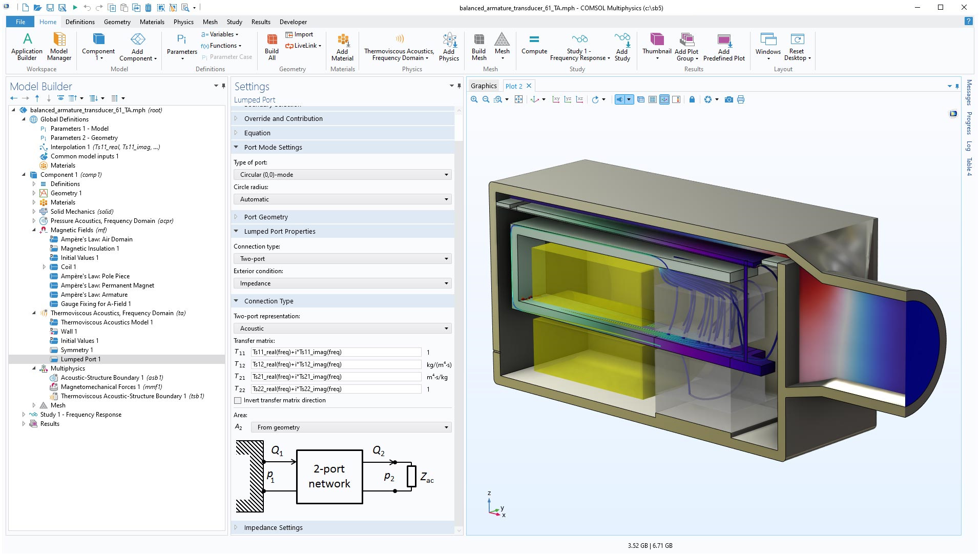Toggle Model Builder show more options eye icon
Screen dimensions: 980x554
(60, 98)
